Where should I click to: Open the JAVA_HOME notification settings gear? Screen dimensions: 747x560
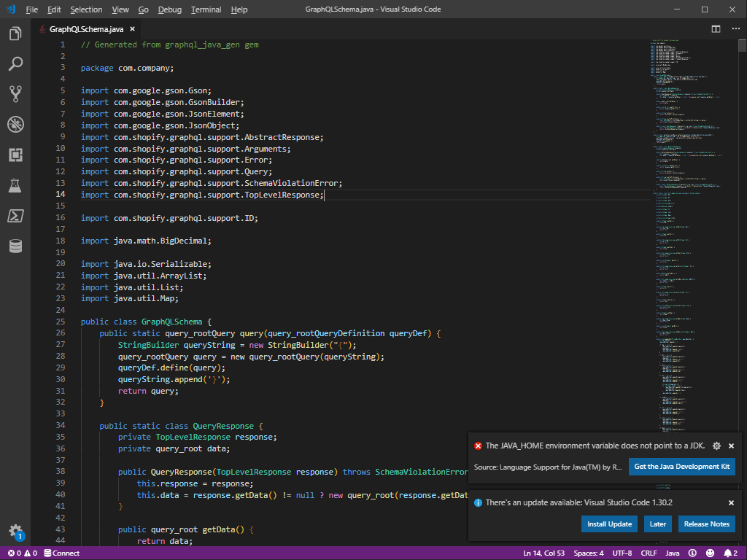pos(716,446)
